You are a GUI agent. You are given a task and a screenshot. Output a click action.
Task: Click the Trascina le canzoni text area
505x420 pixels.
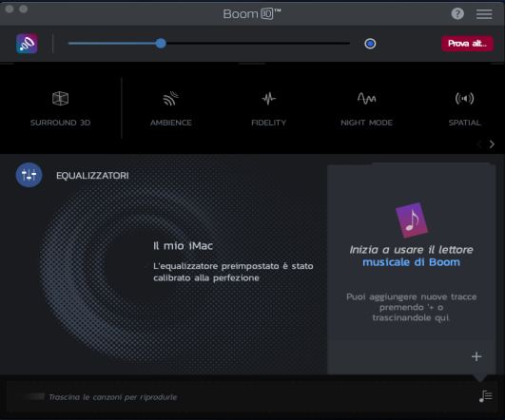113,397
